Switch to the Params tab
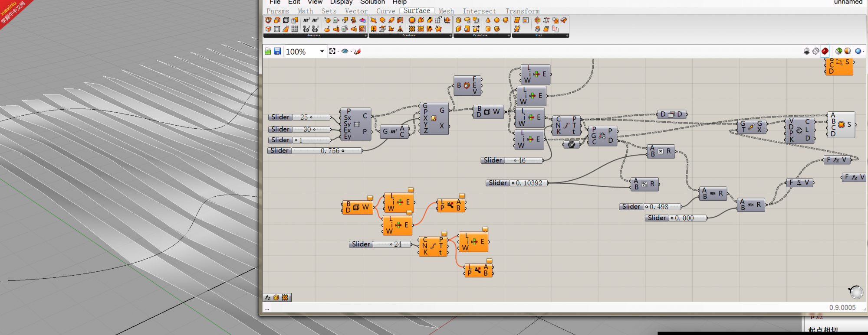 278,11
